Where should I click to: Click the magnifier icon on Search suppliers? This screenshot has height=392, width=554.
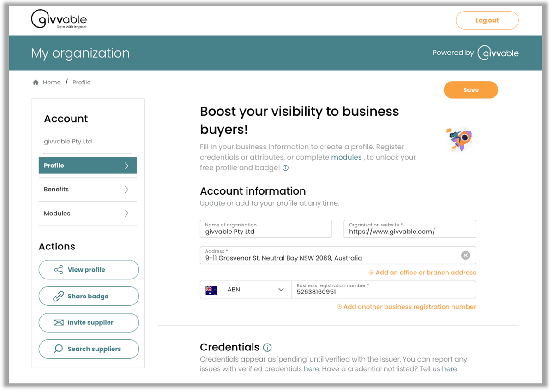click(59, 349)
